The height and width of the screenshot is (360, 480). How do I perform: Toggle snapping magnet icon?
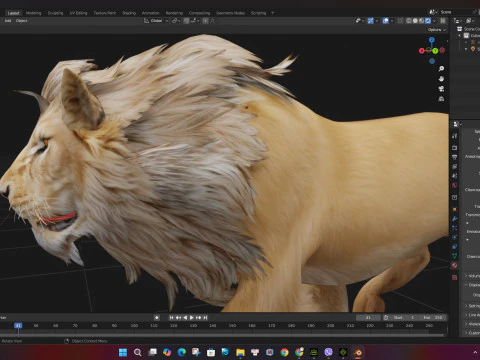coord(186,21)
